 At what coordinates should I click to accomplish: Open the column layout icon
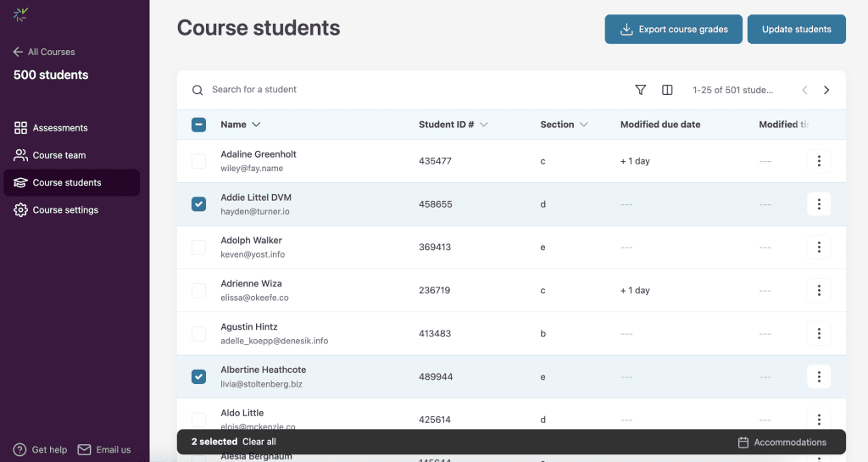coord(667,90)
